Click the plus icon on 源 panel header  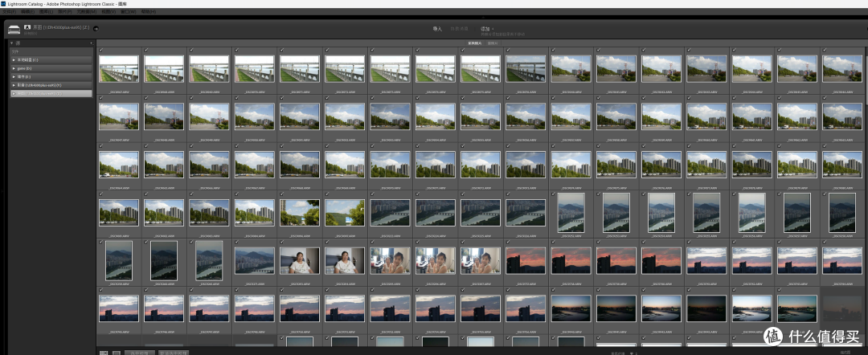pos(92,43)
